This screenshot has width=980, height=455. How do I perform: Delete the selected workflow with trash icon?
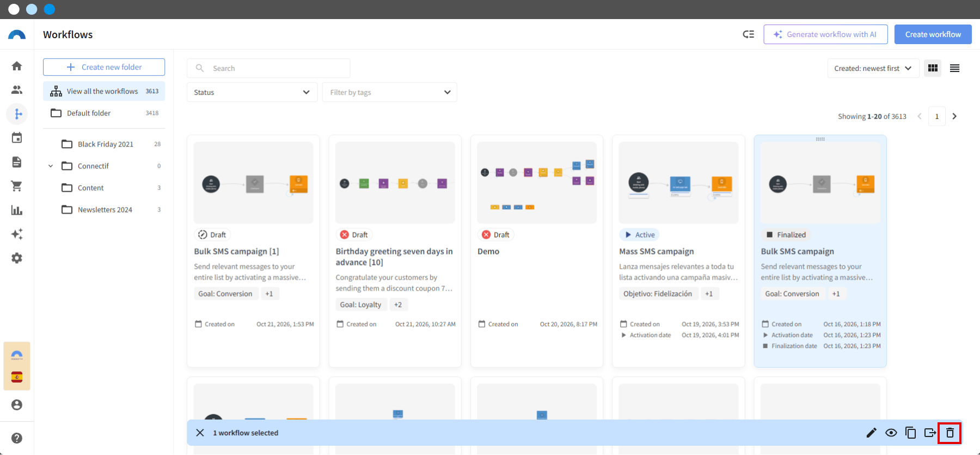[x=950, y=433]
